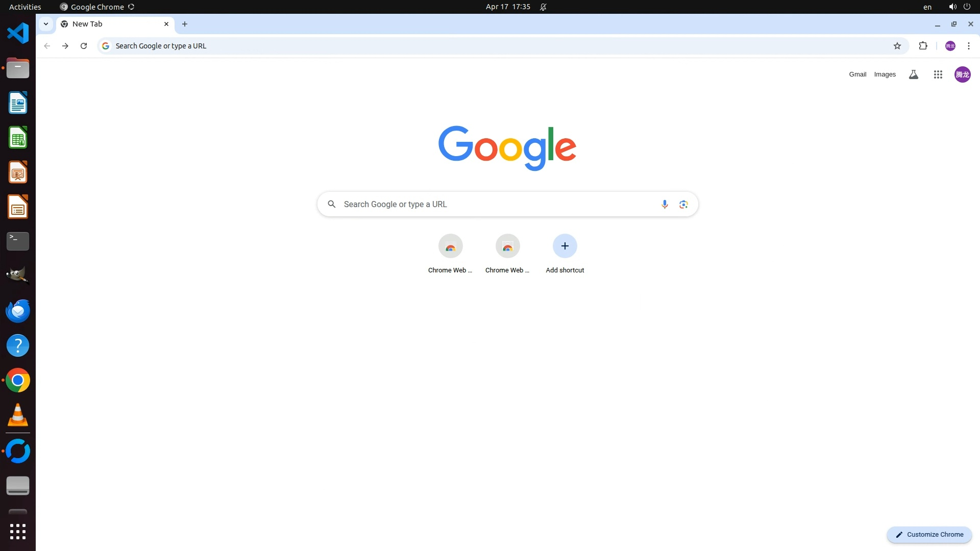Image resolution: width=980 pixels, height=551 pixels.
Task: Click the voice search microphone icon
Action: [x=664, y=204]
